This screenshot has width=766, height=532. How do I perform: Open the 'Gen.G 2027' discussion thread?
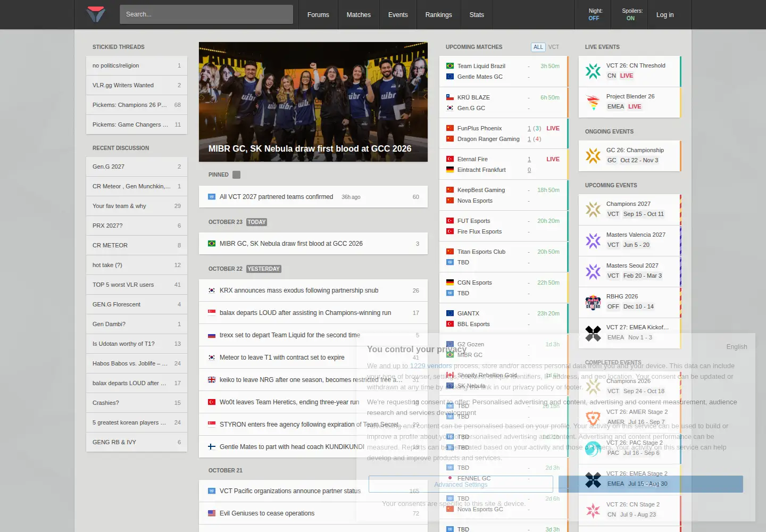(x=137, y=167)
